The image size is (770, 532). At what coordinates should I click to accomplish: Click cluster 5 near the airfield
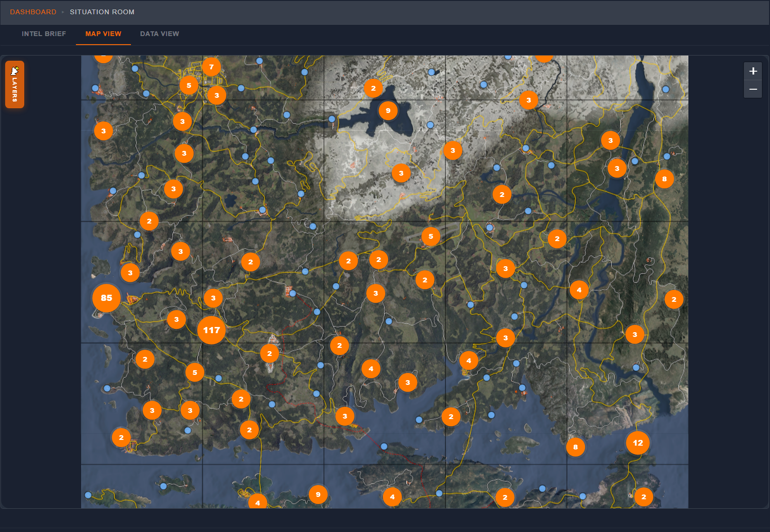click(431, 236)
